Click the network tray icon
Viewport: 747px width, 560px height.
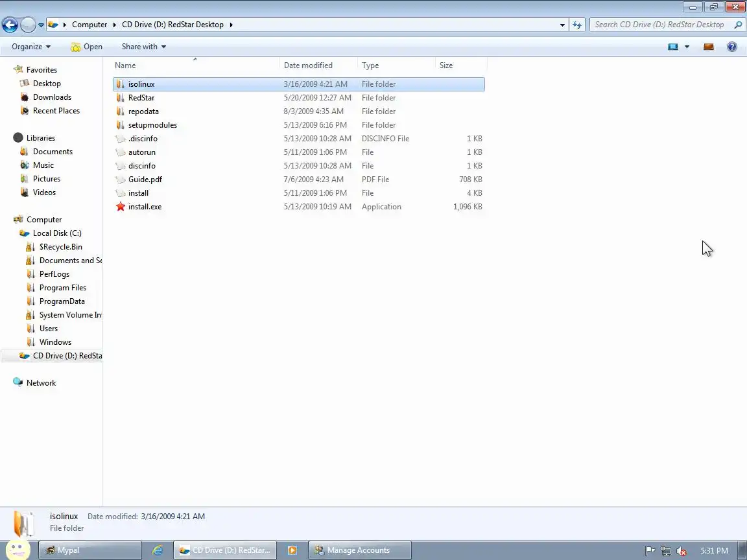pyautogui.click(x=665, y=551)
